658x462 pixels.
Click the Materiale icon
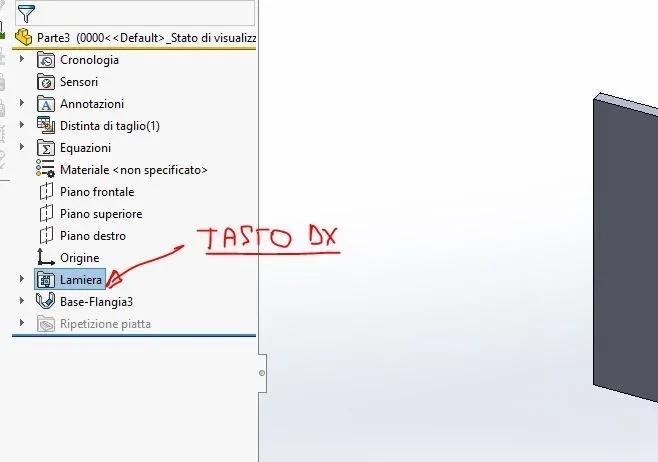45,169
